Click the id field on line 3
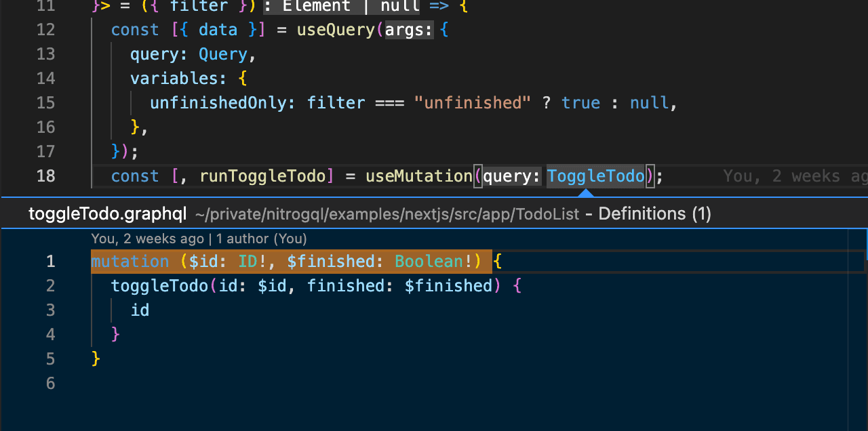The height and width of the screenshot is (431, 868). tap(140, 310)
